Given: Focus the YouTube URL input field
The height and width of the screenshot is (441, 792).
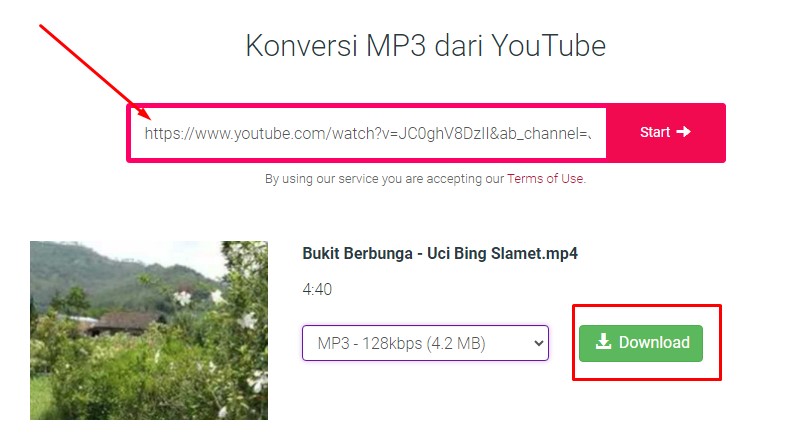Looking at the screenshot, I should point(368,133).
